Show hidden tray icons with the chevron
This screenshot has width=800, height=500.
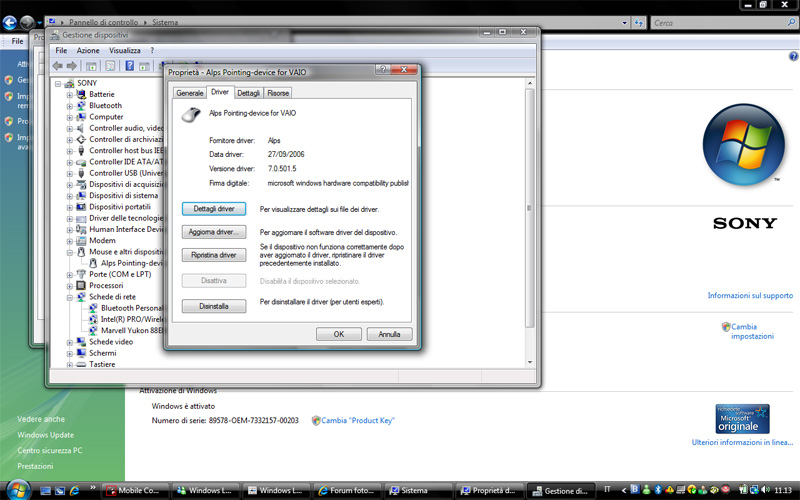(623, 490)
